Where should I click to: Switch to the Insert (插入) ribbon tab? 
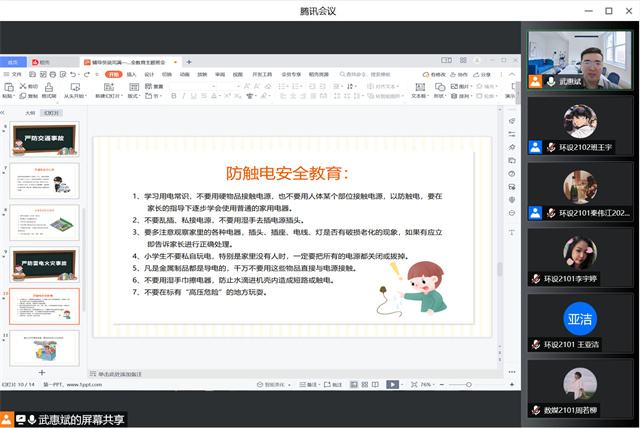pos(131,74)
